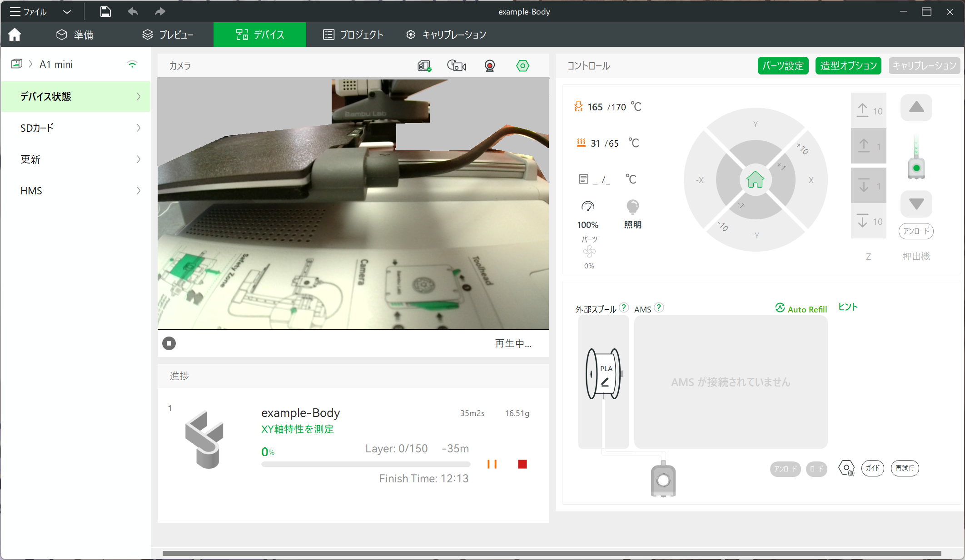Click the camera recording icon

[x=490, y=66]
